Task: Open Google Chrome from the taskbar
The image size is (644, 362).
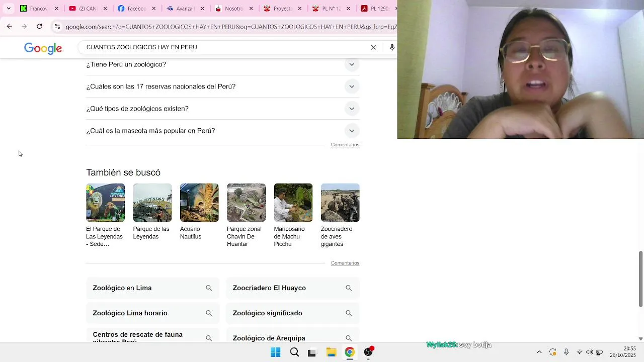Action: 349,352
